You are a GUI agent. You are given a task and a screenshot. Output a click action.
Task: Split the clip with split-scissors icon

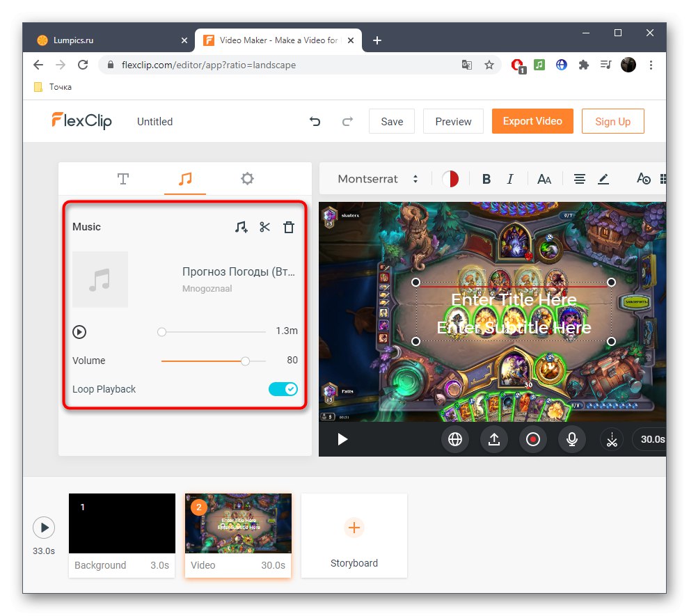pos(612,439)
